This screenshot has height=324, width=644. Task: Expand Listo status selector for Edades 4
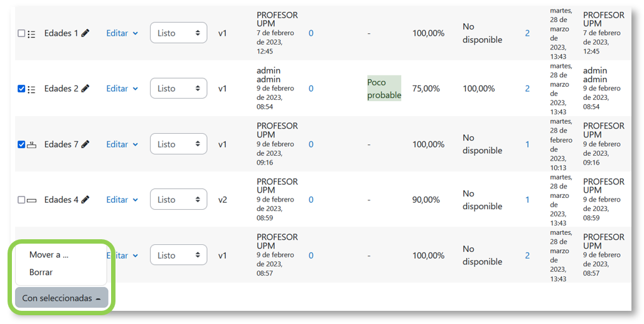[178, 200]
